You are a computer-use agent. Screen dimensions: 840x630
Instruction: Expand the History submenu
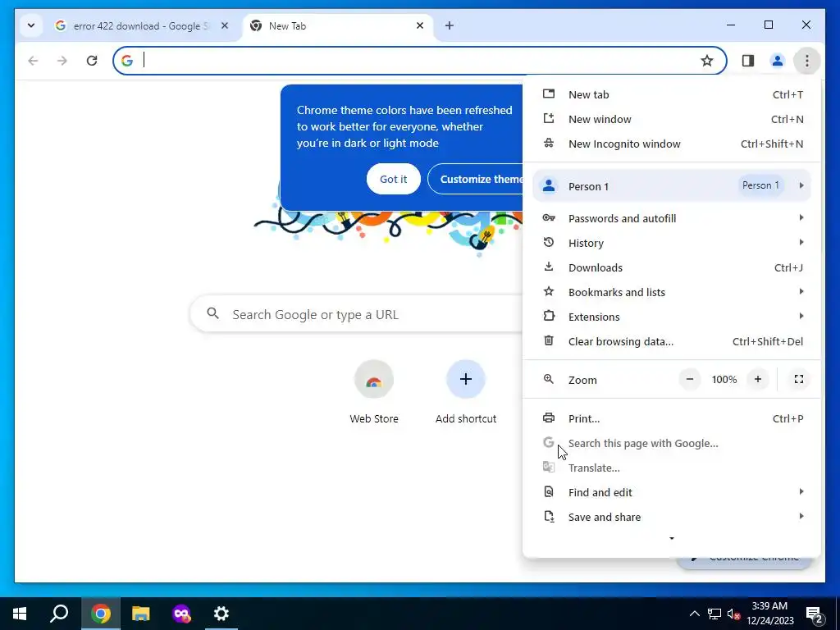[x=671, y=243]
